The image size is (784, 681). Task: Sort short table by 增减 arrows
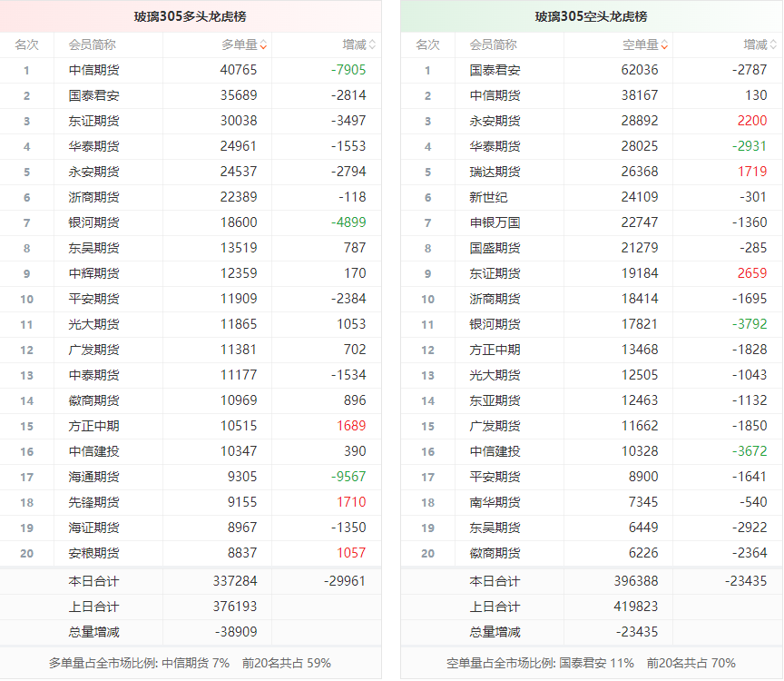(x=773, y=44)
